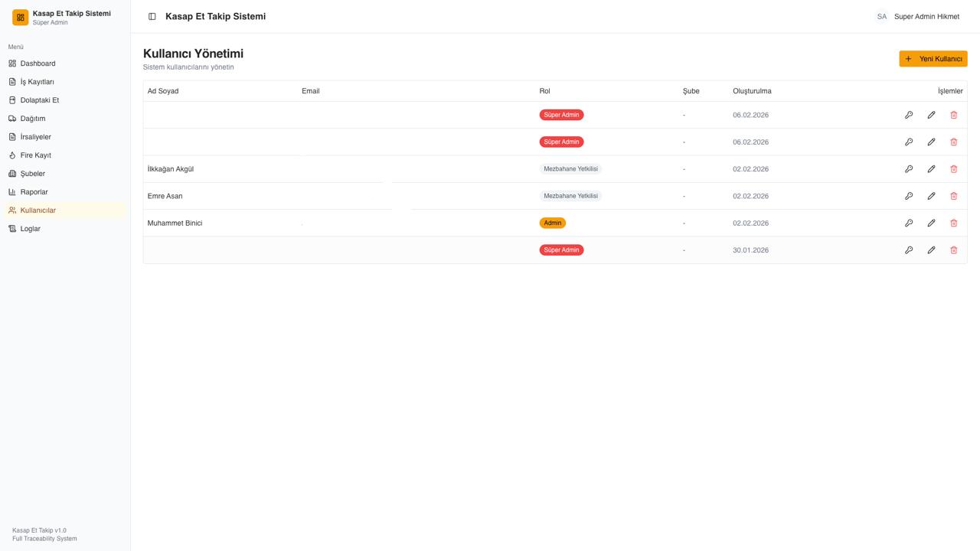Screen dimensions: 980x551
Task: Open Dashboard from the sidebar
Action: (x=38, y=64)
